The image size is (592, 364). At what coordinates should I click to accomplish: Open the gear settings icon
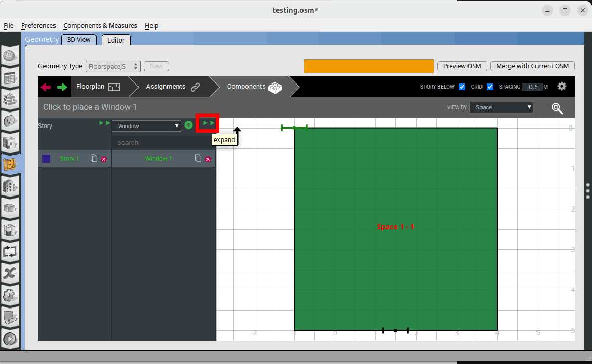coord(561,87)
